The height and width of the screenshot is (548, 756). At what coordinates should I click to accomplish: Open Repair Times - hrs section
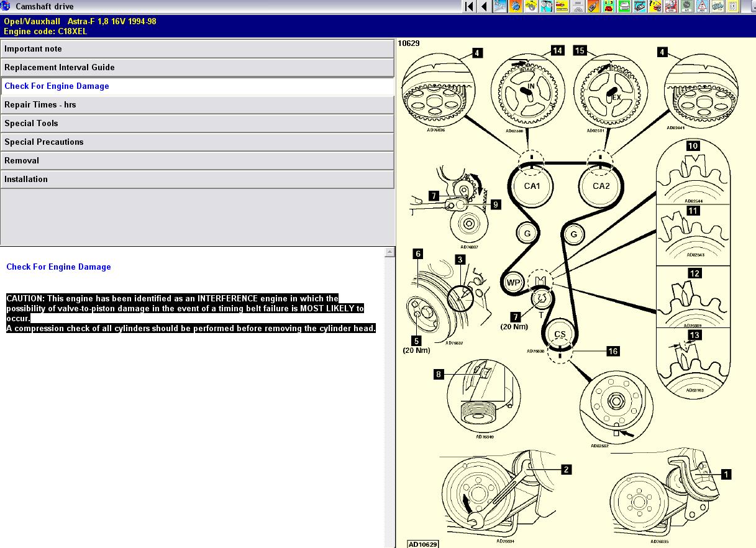(x=197, y=105)
